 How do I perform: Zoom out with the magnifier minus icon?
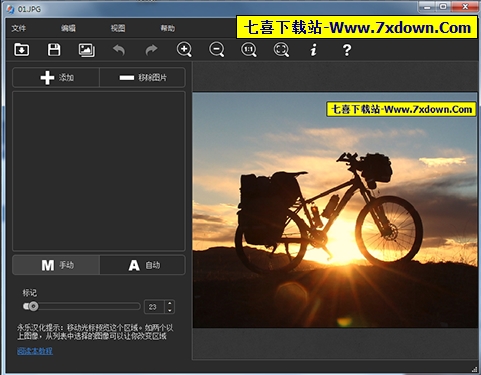(217, 50)
